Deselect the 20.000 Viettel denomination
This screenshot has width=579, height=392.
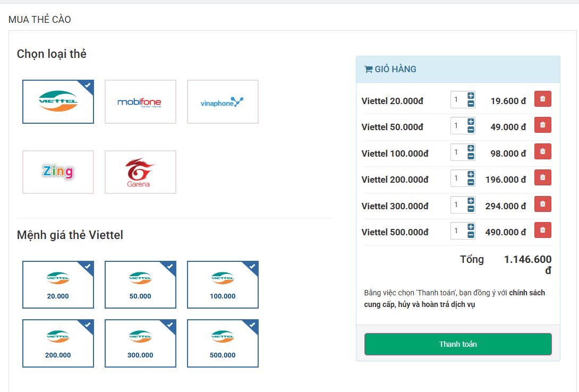[x=58, y=285]
